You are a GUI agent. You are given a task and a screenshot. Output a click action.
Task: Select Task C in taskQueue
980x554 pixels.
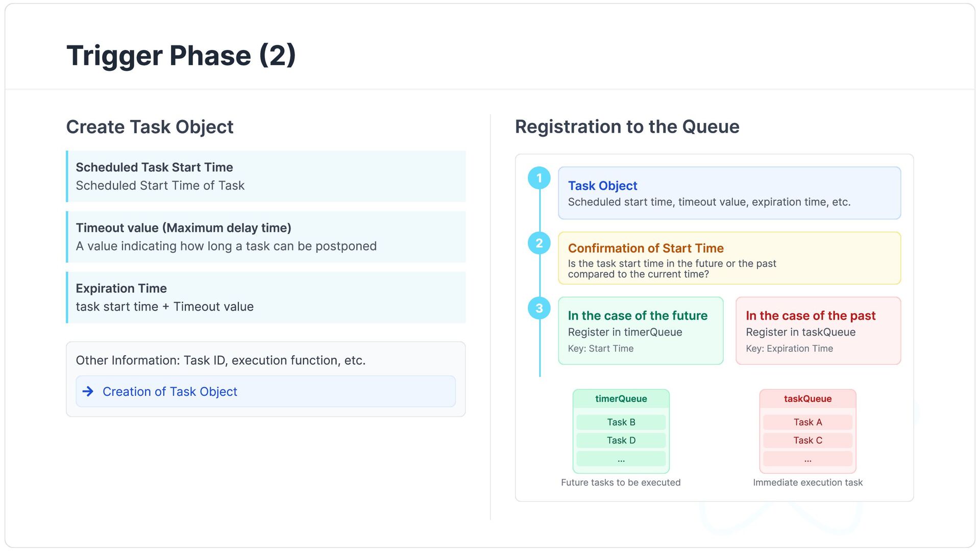pyautogui.click(x=807, y=440)
